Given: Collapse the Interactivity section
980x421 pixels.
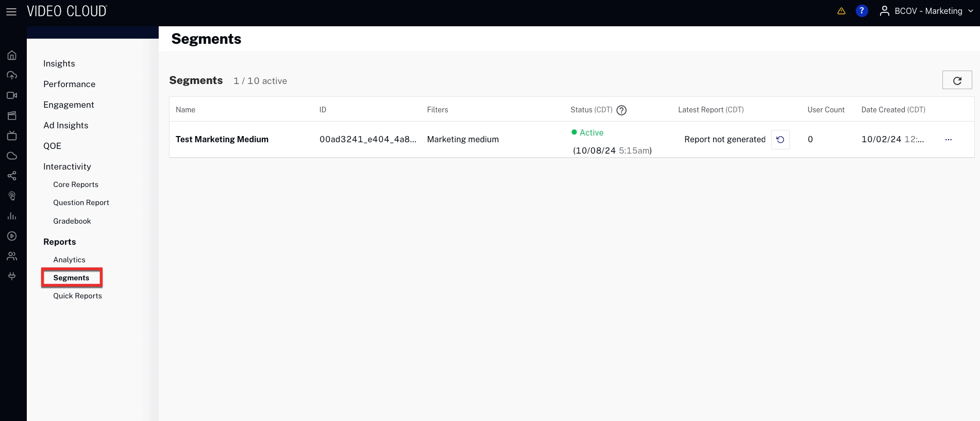Looking at the screenshot, I should pos(67,166).
